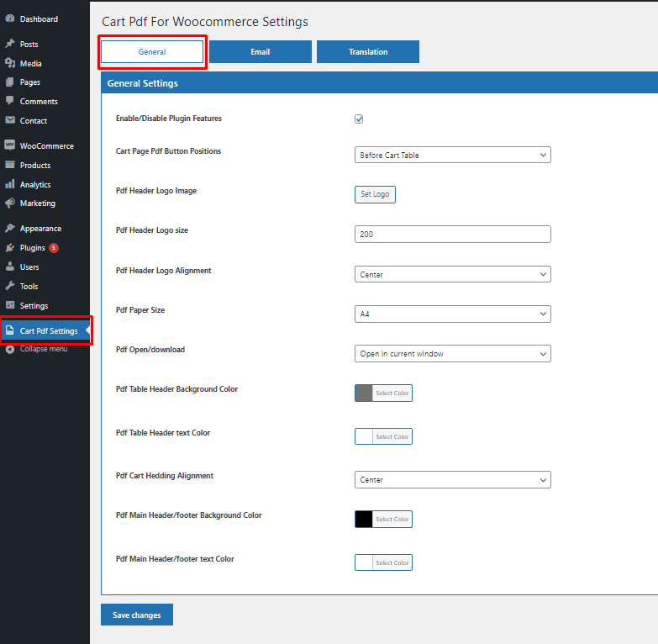Click the Pdf Header Logo size input field

pos(452,235)
